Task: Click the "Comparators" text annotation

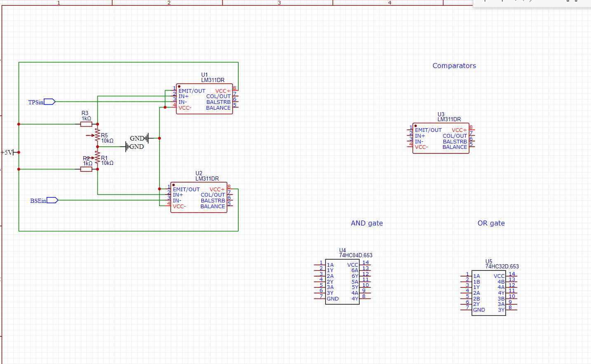Action: (x=454, y=66)
